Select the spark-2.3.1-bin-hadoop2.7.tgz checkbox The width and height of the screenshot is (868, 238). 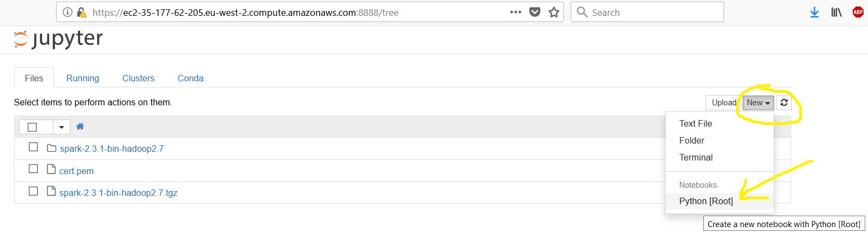pyautogui.click(x=33, y=191)
